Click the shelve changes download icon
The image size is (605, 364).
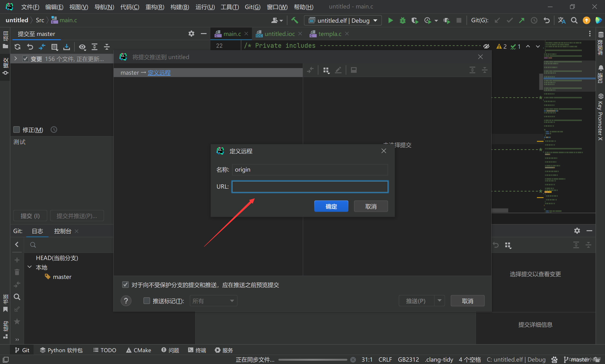(66, 47)
